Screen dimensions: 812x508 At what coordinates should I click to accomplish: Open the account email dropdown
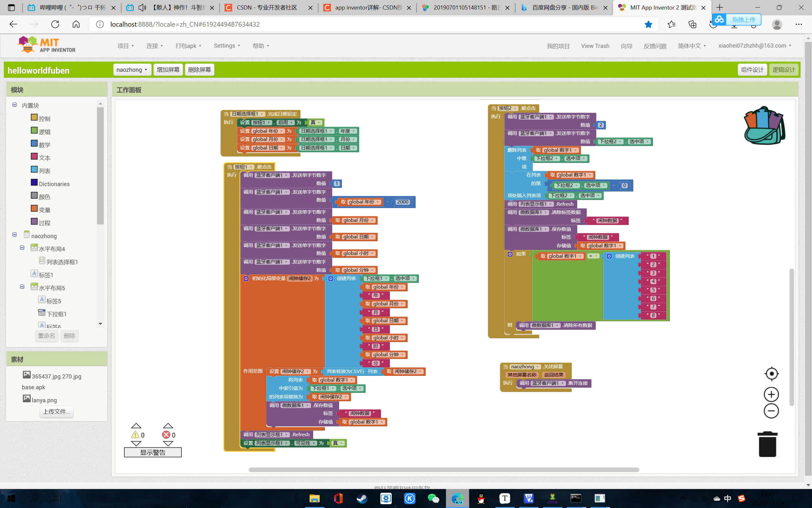click(755, 46)
